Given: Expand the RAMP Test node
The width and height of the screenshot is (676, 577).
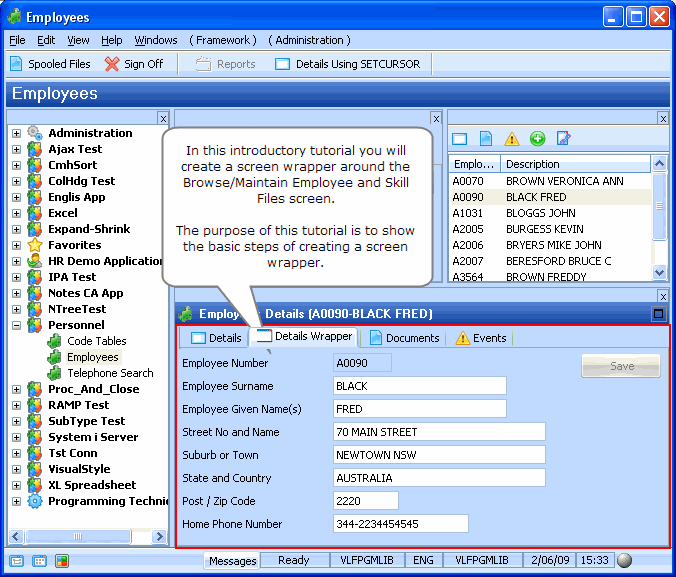Looking at the screenshot, I should click(16, 405).
